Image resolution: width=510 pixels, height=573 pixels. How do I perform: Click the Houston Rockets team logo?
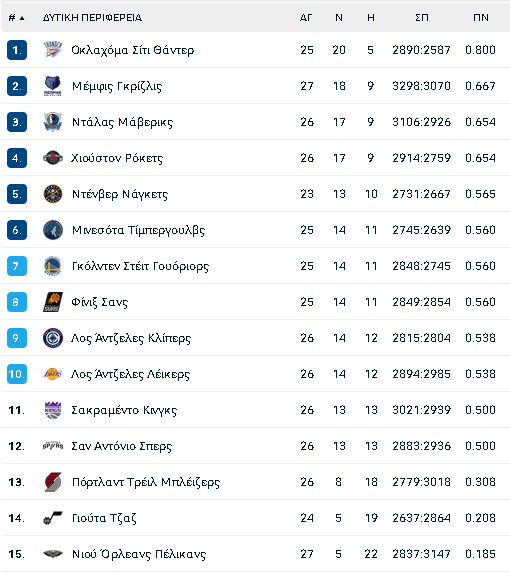tap(53, 158)
